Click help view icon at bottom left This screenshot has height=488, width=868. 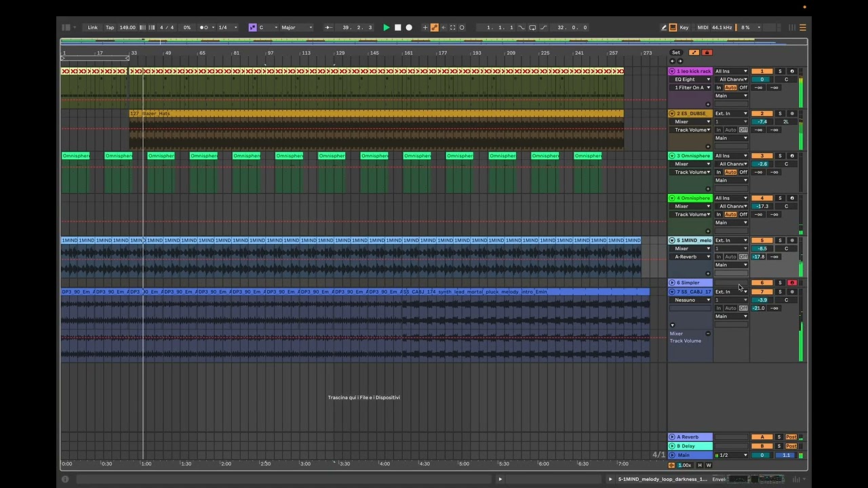coord(65,479)
